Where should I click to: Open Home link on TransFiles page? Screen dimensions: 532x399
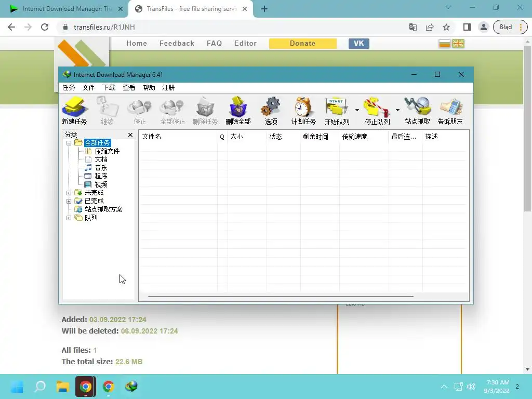coord(137,44)
